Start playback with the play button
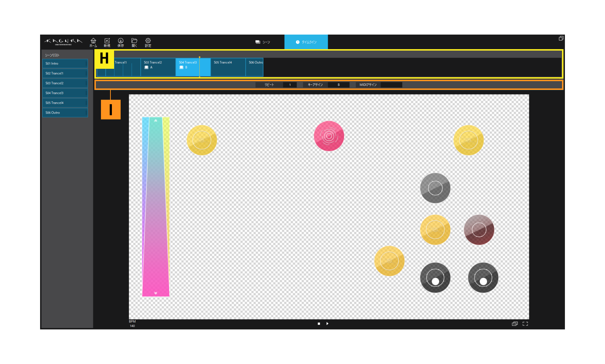Screen dimensions: 605x364 tap(327, 324)
